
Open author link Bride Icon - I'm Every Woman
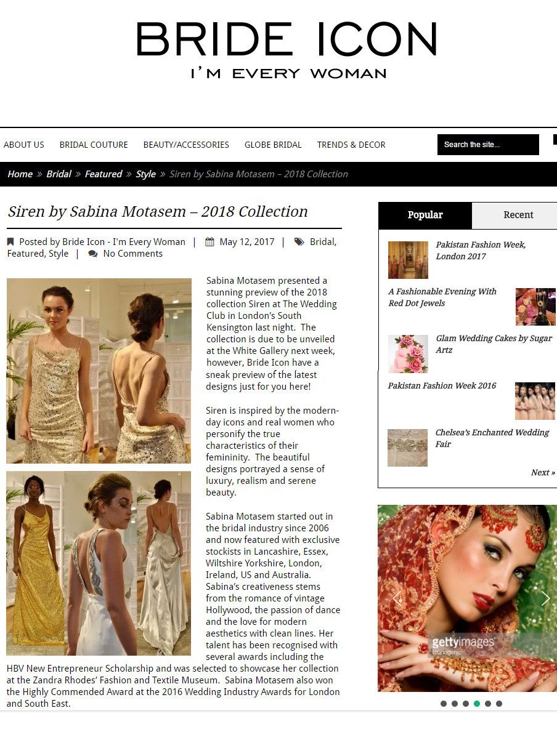124,242
